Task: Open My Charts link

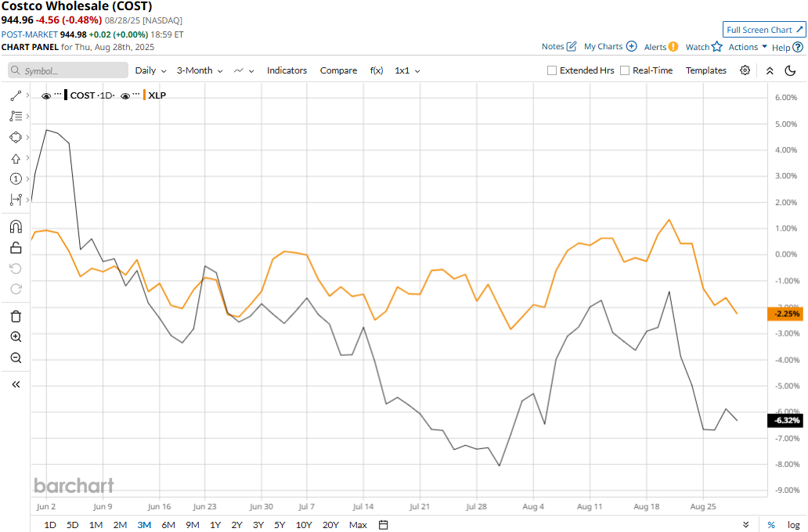Action: (x=611, y=46)
